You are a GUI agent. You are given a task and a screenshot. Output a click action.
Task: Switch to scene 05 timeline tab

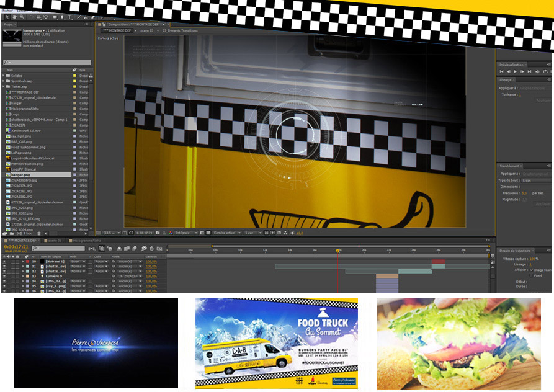pos(54,241)
